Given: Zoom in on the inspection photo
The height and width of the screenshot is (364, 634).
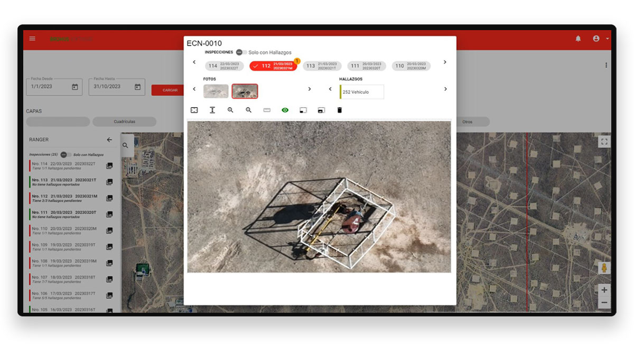Looking at the screenshot, I should click(x=230, y=110).
